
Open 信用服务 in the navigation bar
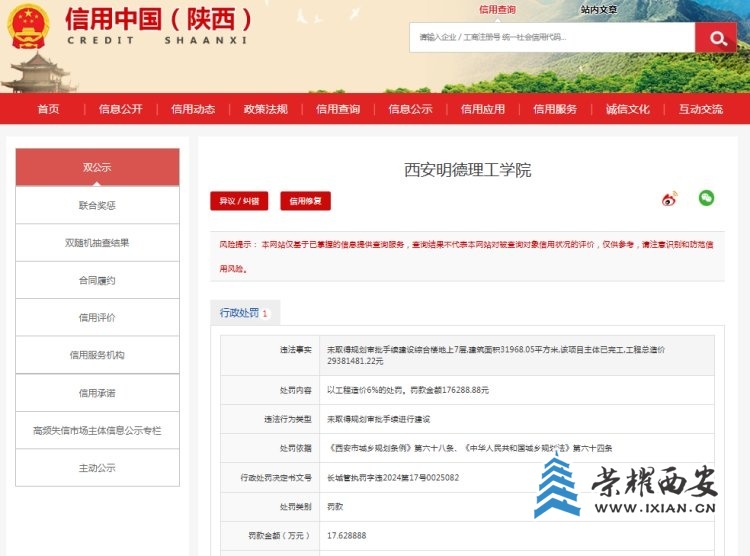click(555, 109)
